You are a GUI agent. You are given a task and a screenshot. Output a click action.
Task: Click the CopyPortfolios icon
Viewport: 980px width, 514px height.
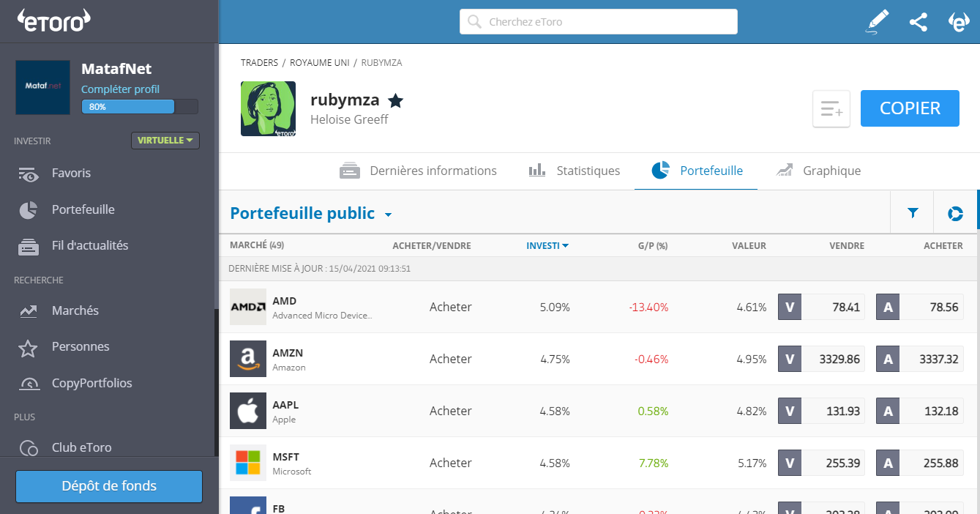(29, 384)
